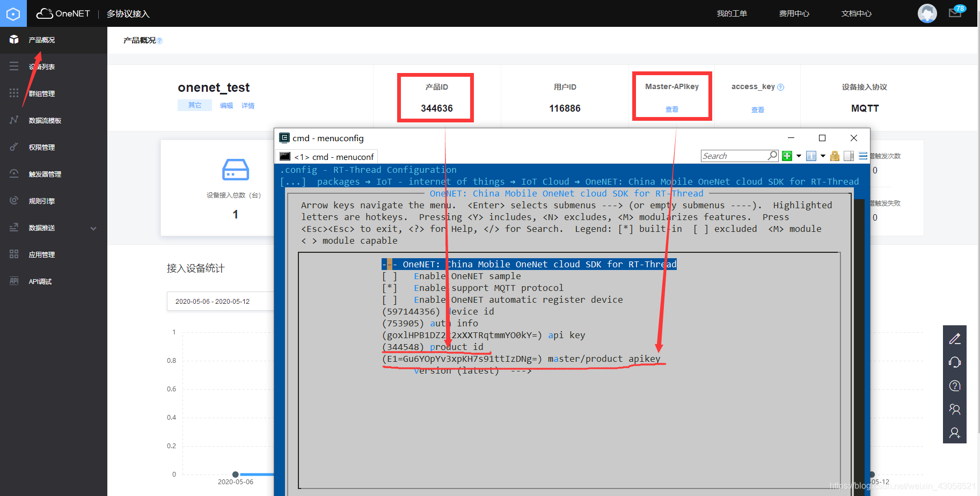Open 文档中心 in top navigation
This screenshot has width=980, height=496.
(857, 13)
